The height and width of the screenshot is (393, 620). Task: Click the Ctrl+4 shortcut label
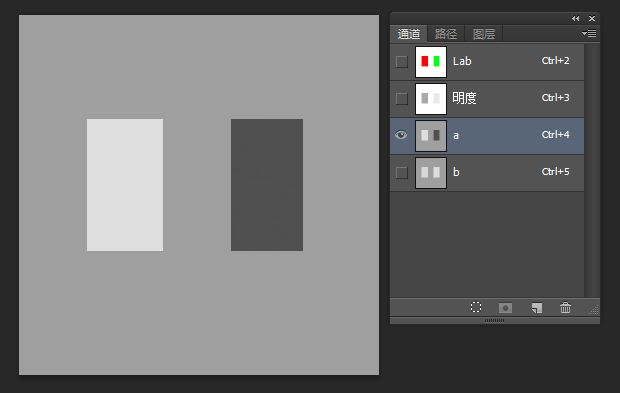coord(556,134)
